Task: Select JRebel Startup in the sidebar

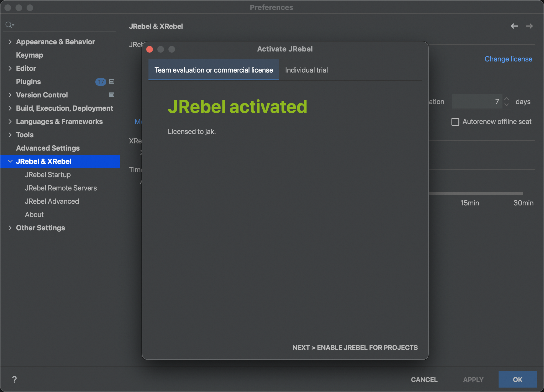Action: pyautogui.click(x=48, y=175)
